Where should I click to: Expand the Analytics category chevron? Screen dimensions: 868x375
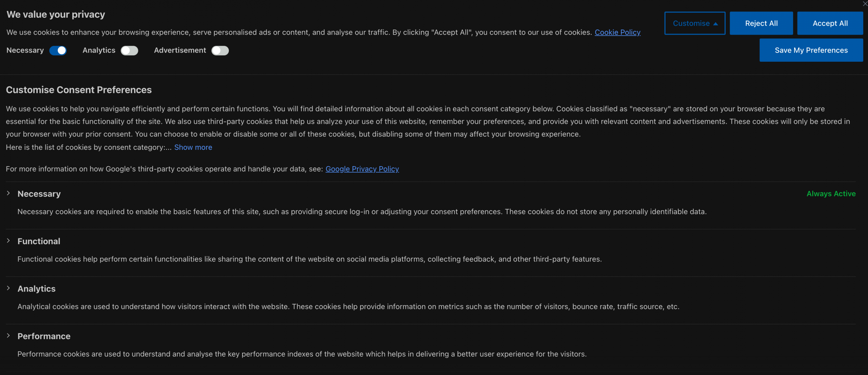[x=8, y=288]
